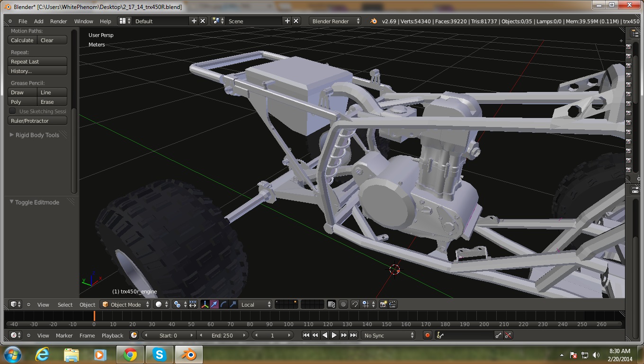The height and width of the screenshot is (364, 644).
Task: Click the Calculate motion paths button
Action: click(x=22, y=40)
